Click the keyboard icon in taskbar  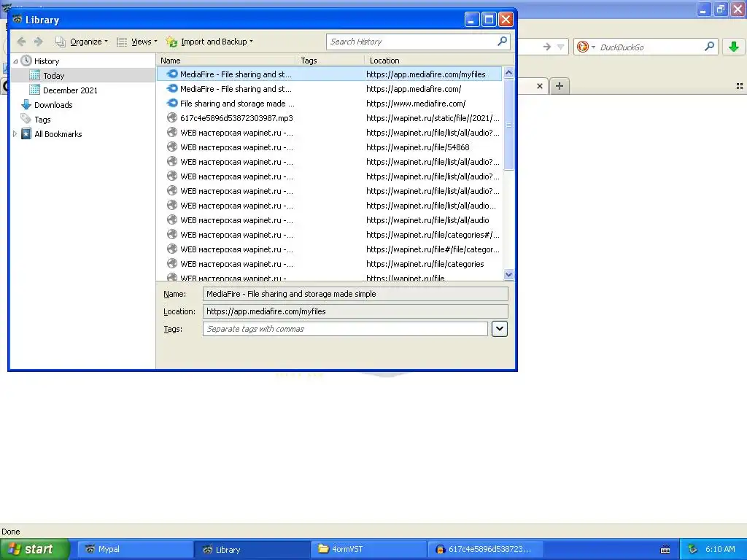coord(665,550)
